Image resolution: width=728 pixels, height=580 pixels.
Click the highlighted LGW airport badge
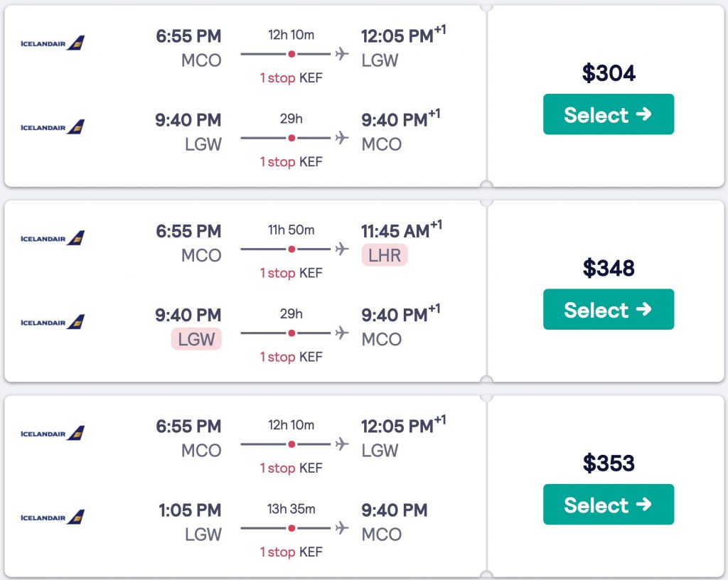tap(196, 339)
